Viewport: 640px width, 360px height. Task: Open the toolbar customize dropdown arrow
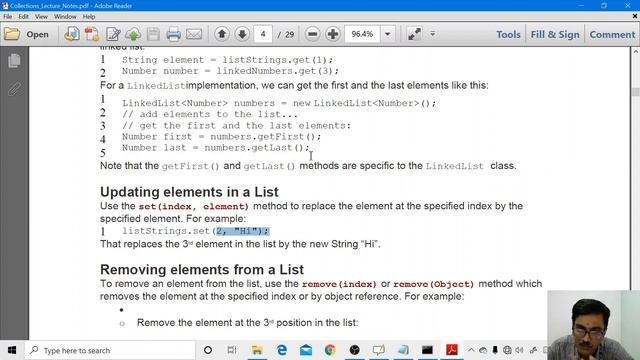click(432, 34)
